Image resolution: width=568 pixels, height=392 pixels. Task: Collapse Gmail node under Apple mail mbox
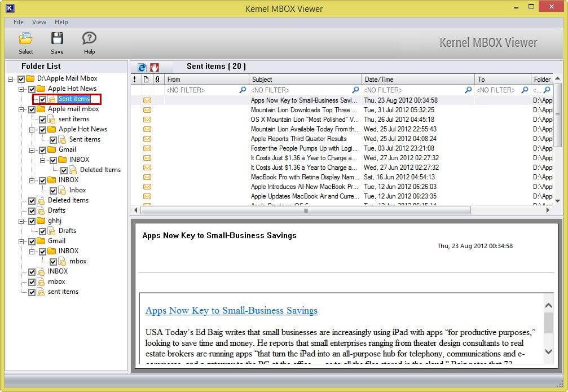click(32, 149)
